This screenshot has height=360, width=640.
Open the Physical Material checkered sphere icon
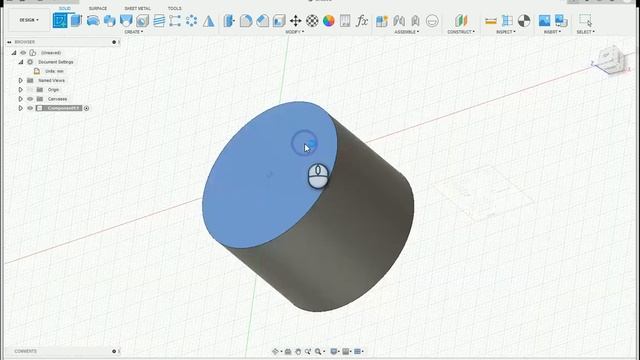pos(312,20)
